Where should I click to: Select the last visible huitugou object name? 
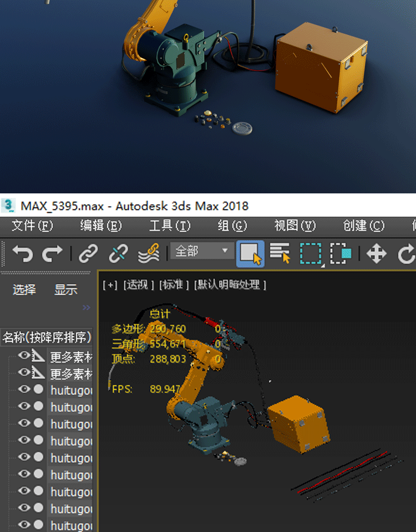click(72, 526)
